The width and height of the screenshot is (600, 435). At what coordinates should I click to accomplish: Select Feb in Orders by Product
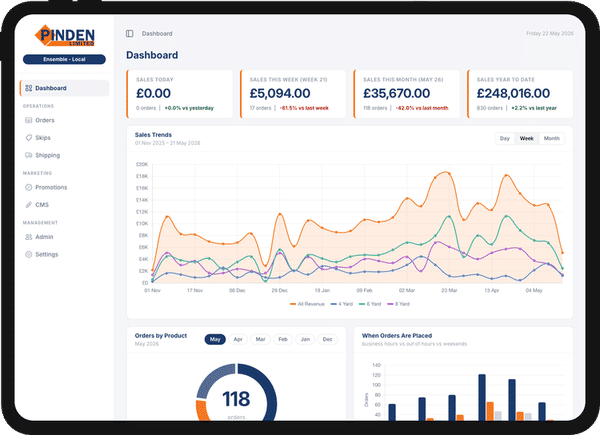coord(283,339)
